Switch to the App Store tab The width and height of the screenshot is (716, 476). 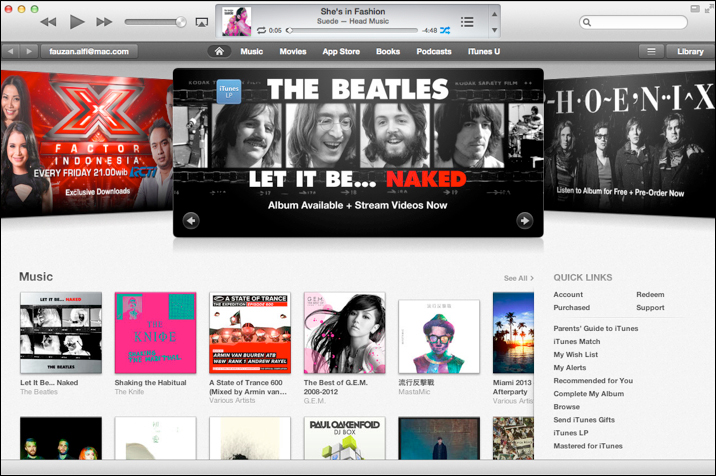[342, 51]
